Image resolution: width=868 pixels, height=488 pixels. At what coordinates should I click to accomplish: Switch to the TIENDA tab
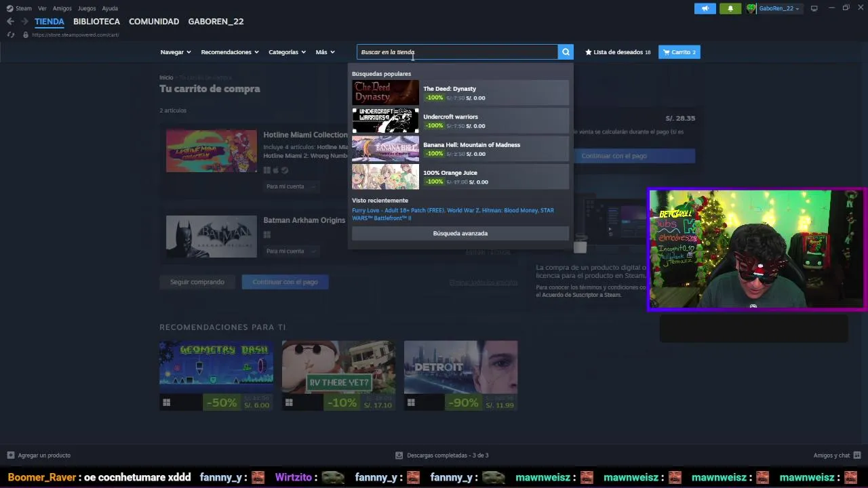[50, 22]
